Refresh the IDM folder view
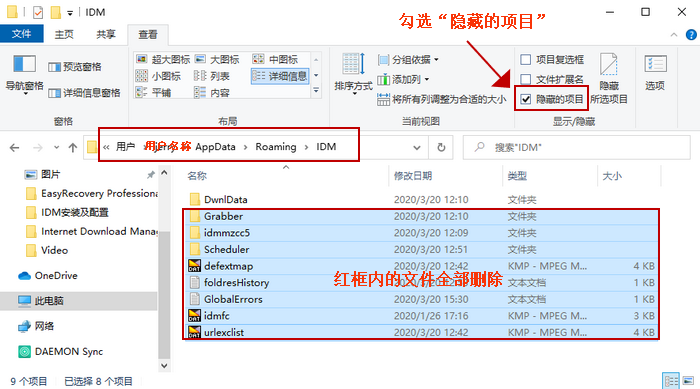Screen dimensions: 700x389 point(441,147)
